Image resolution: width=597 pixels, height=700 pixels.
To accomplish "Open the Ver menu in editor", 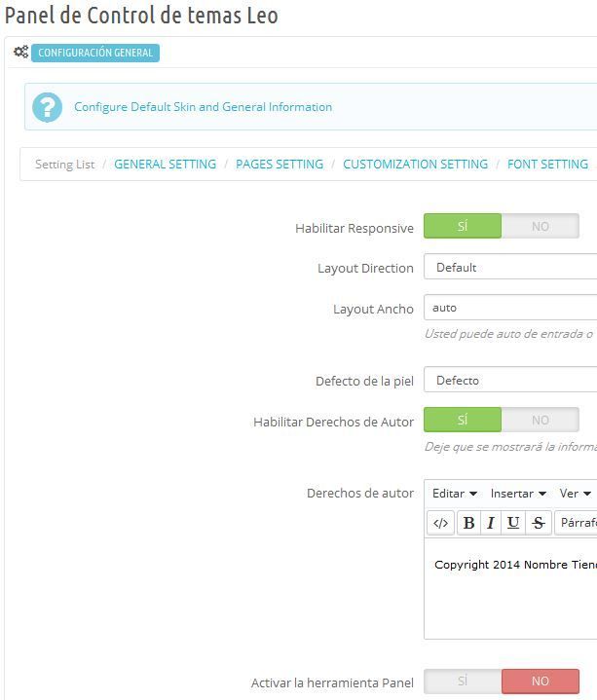I will coord(576,494).
